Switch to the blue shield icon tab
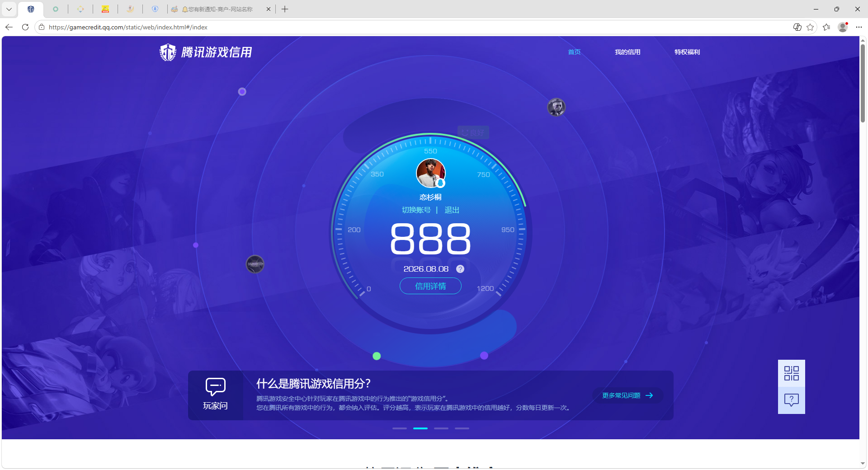This screenshot has width=868, height=470. [x=155, y=9]
